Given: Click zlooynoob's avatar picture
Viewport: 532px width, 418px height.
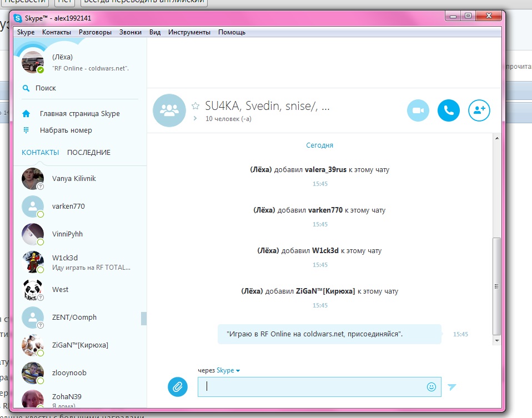Looking at the screenshot, I should click(x=33, y=373).
